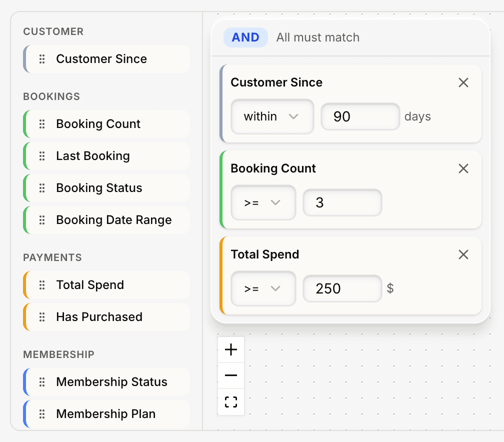Click drag handle beside Has Purchased
Viewport: 504px width, 442px height.
click(42, 317)
